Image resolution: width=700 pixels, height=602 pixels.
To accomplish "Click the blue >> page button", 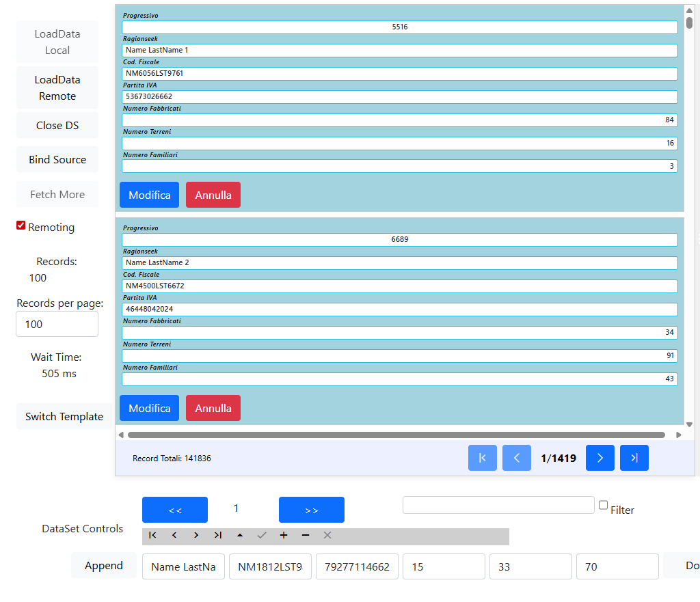I will coord(311,510).
